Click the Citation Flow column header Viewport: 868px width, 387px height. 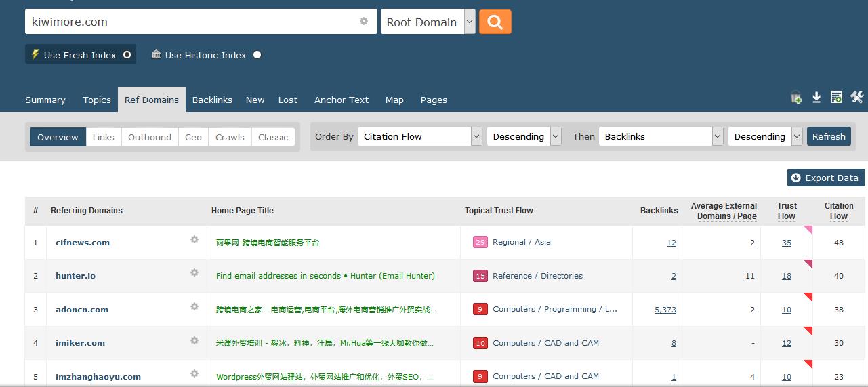[x=839, y=211]
